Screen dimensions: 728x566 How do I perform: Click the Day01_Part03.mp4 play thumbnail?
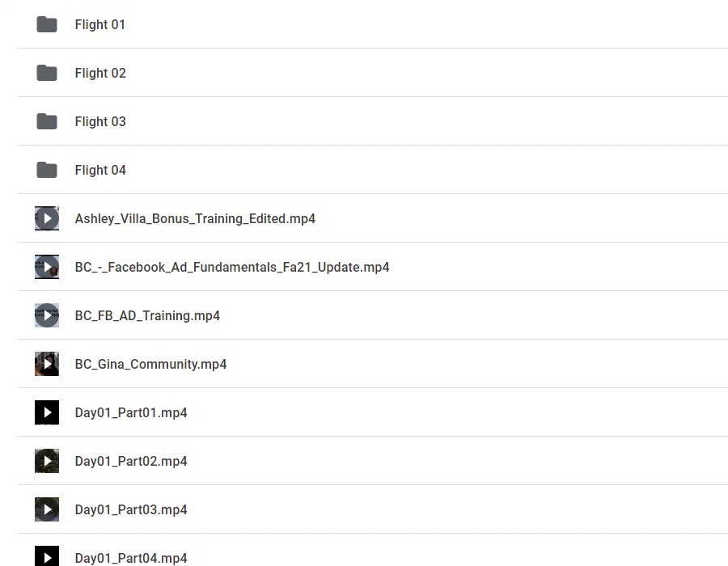(47, 509)
